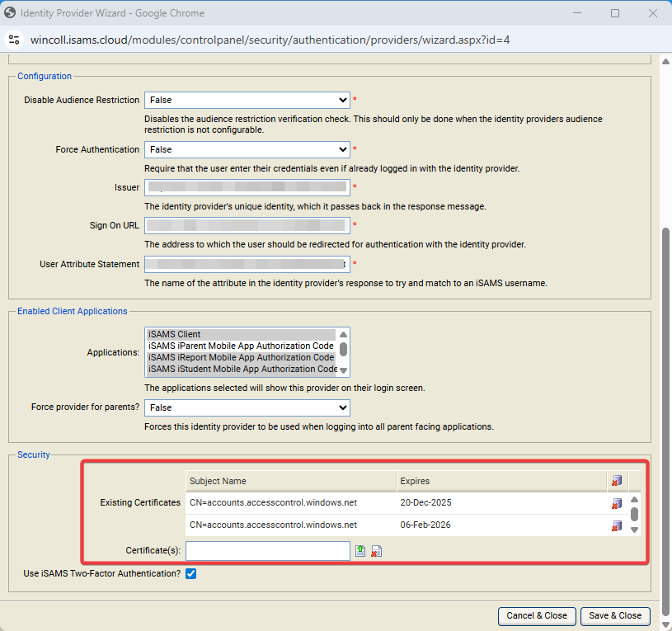
Task: Open Disable Audience Restriction dropdown
Action: [x=247, y=100]
